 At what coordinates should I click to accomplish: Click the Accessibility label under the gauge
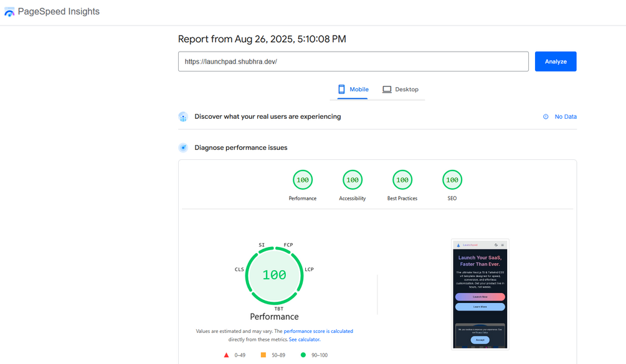353,198
